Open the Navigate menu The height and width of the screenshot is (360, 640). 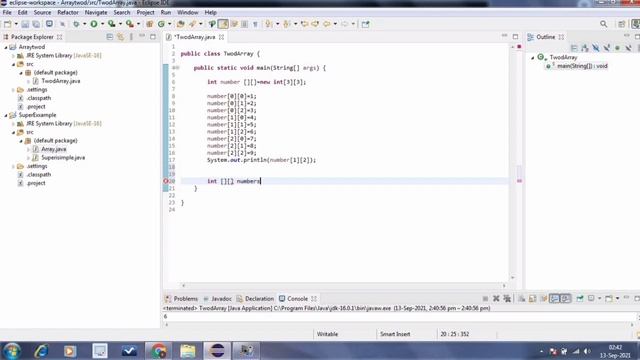click(x=96, y=13)
